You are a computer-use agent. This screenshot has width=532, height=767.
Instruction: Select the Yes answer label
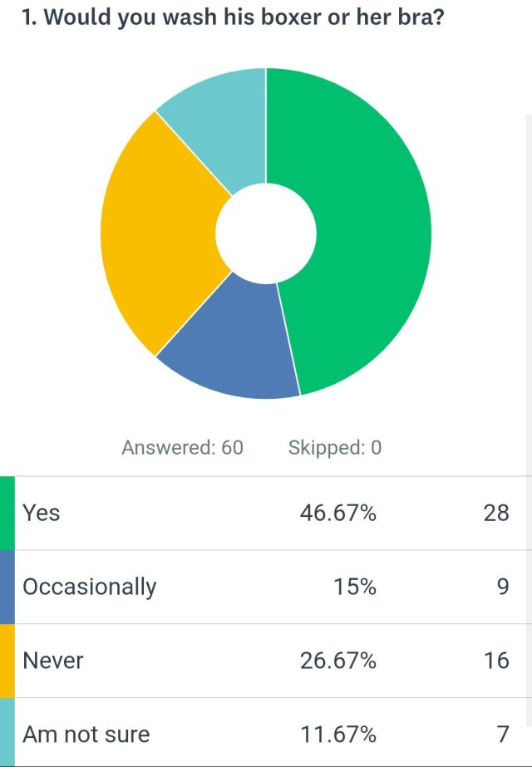pyautogui.click(x=42, y=513)
